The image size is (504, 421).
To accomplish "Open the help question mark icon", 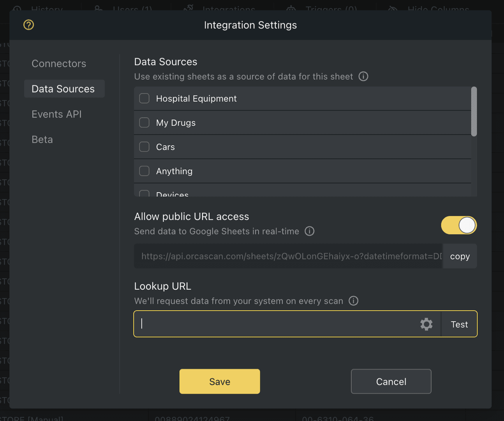I will [28, 25].
